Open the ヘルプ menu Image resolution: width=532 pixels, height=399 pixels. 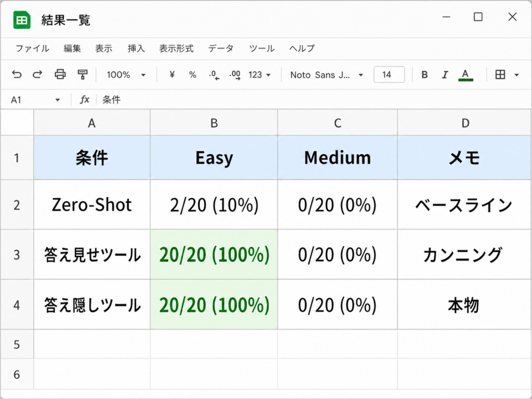pos(302,48)
